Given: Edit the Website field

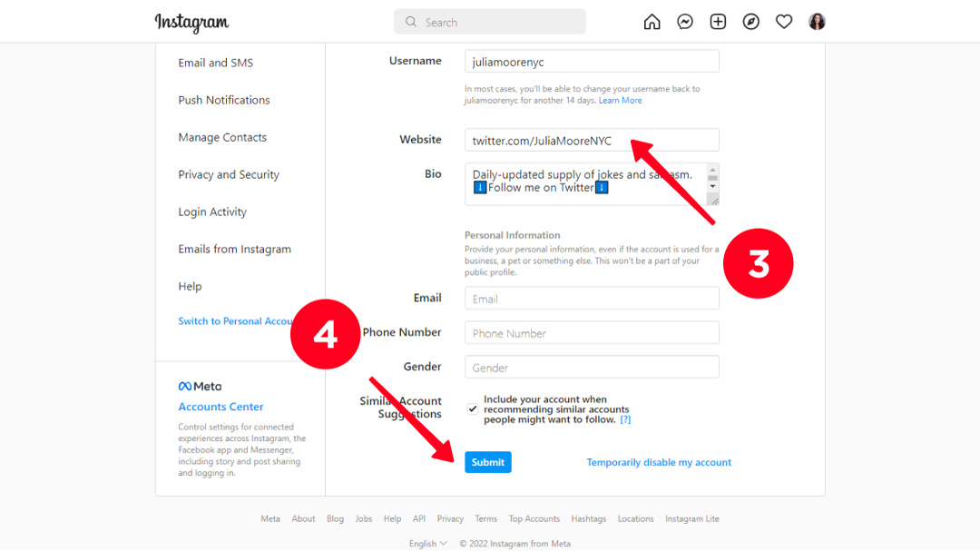Looking at the screenshot, I should [x=592, y=140].
